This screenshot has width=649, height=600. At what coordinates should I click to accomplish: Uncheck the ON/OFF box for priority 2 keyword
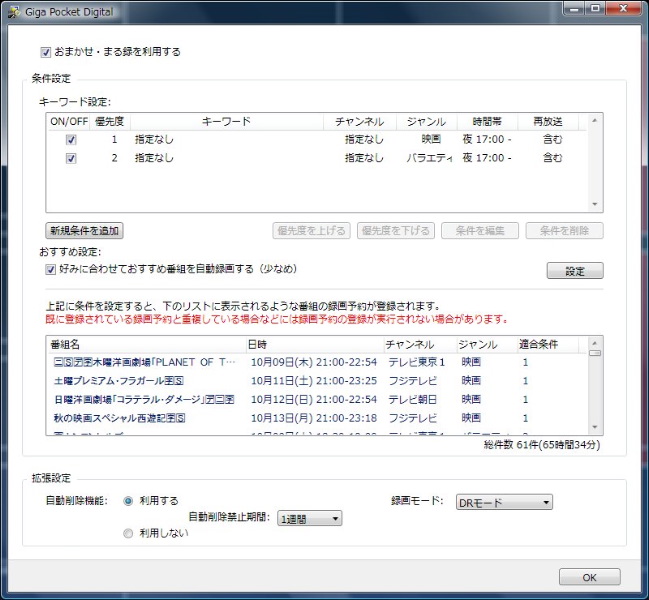pos(71,158)
